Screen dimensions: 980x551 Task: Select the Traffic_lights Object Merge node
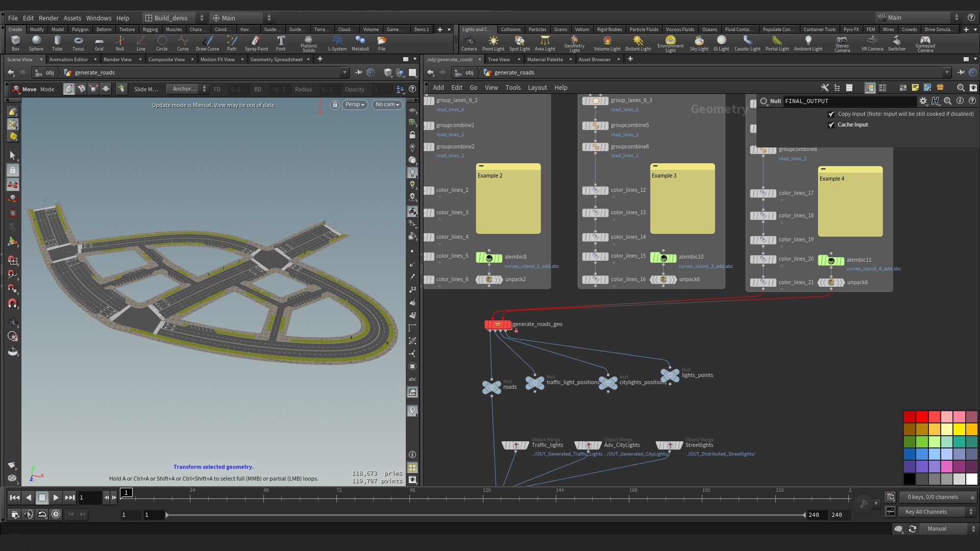tap(516, 445)
